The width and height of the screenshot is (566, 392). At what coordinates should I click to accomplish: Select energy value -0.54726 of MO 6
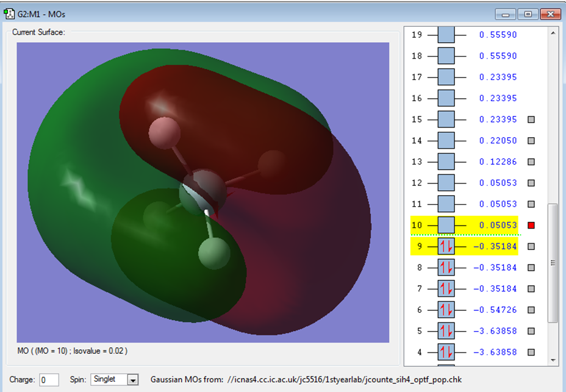495,310
